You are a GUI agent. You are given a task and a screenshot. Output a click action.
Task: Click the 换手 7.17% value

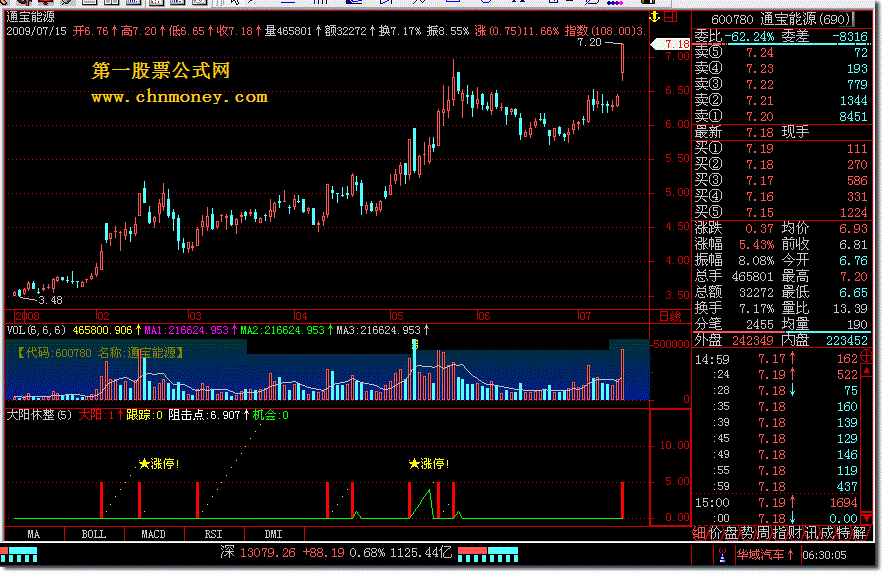coord(756,309)
